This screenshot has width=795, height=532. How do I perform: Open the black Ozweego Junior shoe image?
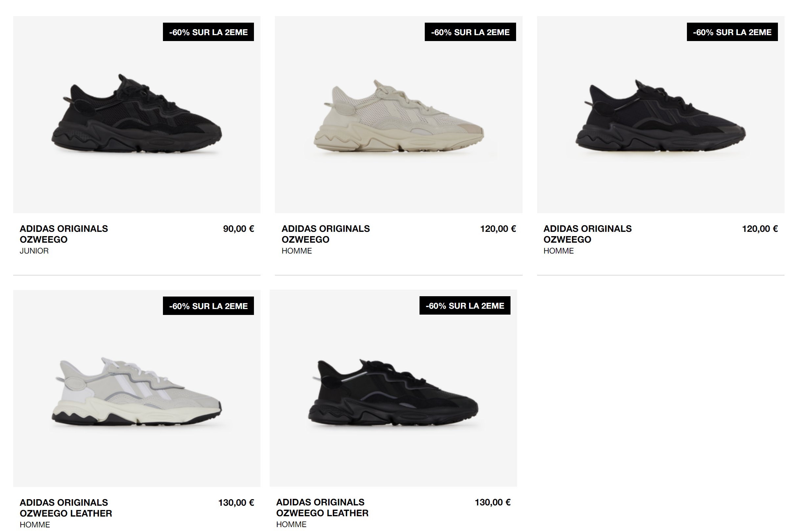point(137,114)
